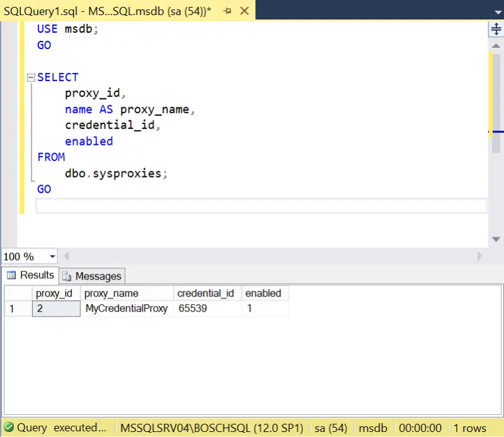Click the empty current line in the editor
The height and width of the screenshot is (437, 504).
(261, 206)
